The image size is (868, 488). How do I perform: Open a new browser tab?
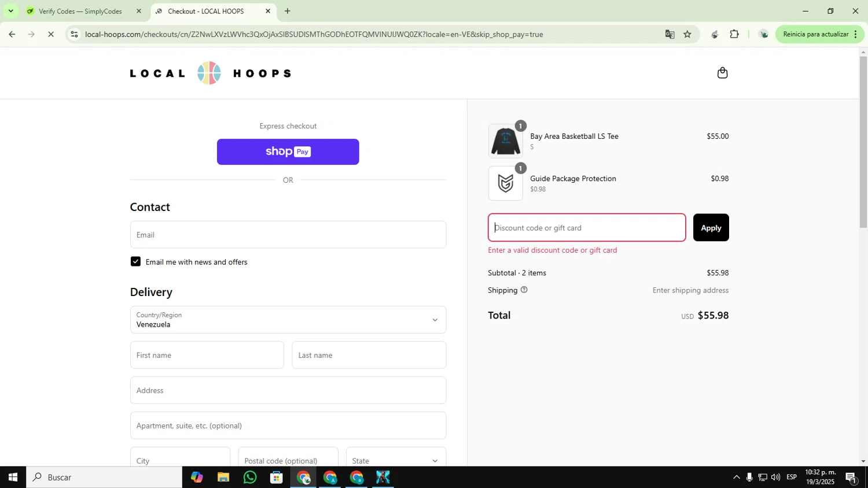(287, 11)
